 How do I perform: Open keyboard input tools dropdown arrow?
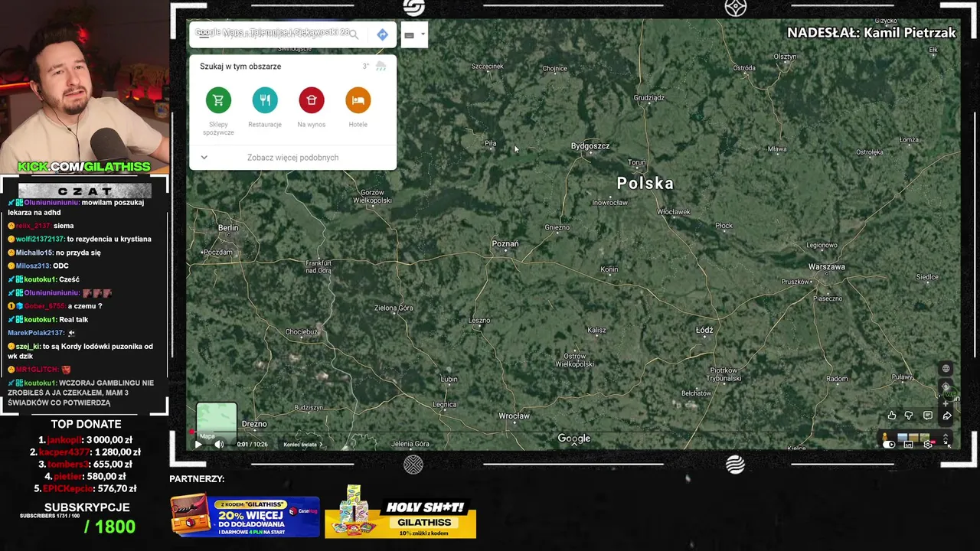pyautogui.click(x=422, y=34)
